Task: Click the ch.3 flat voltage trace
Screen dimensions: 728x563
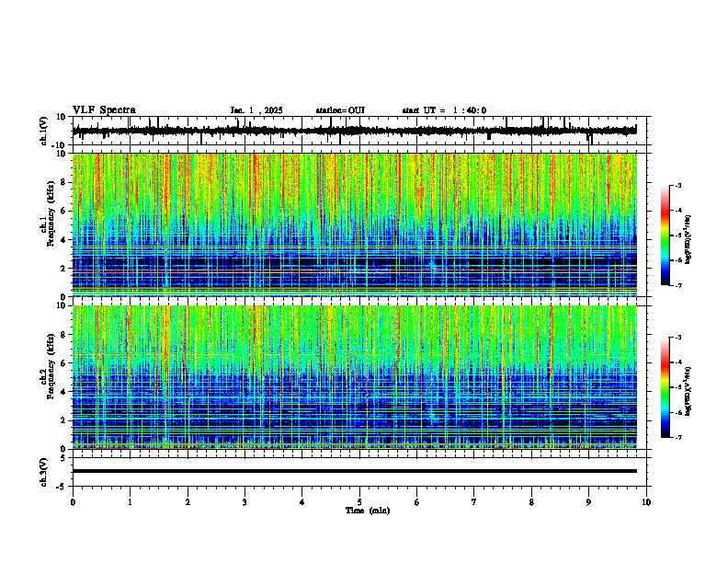Action: pos(354,471)
